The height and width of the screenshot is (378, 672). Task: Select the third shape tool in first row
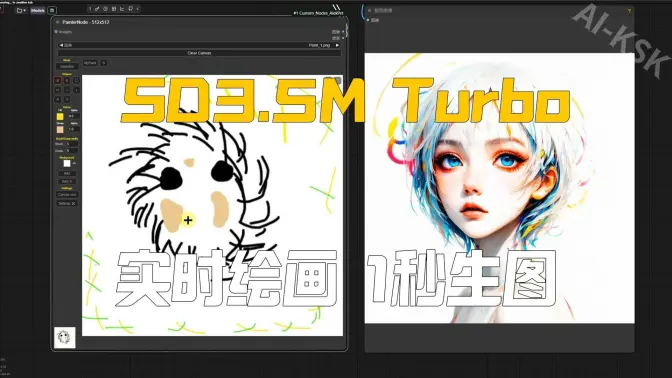click(x=77, y=81)
